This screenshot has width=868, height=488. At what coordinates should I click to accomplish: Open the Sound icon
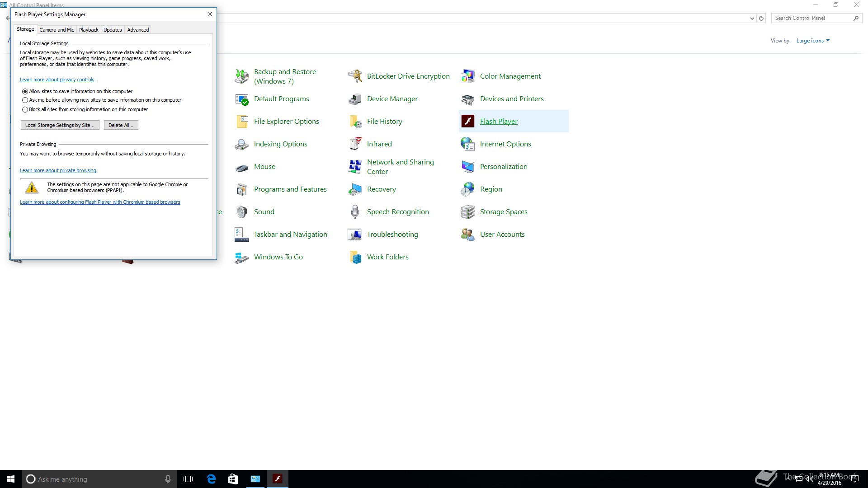tap(242, 212)
